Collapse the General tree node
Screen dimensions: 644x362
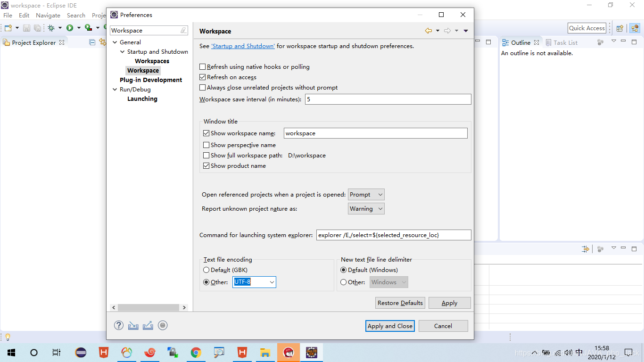click(x=115, y=42)
